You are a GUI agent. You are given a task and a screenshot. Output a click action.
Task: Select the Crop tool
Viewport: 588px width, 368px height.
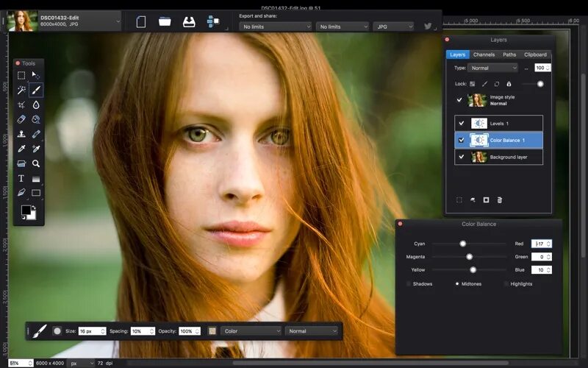[21, 105]
